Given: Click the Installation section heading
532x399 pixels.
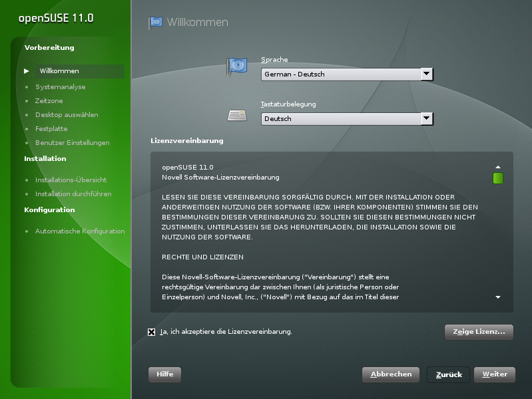Looking at the screenshot, I should pos(45,159).
